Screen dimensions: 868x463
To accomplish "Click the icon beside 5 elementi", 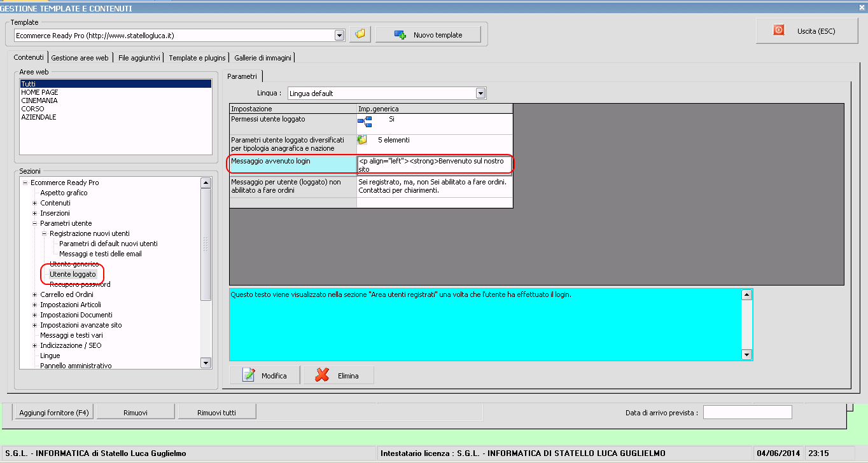I will pos(362,140).
